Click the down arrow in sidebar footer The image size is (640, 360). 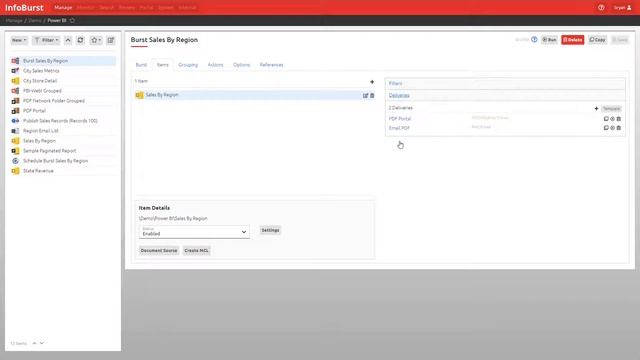(x=42, y=343)
